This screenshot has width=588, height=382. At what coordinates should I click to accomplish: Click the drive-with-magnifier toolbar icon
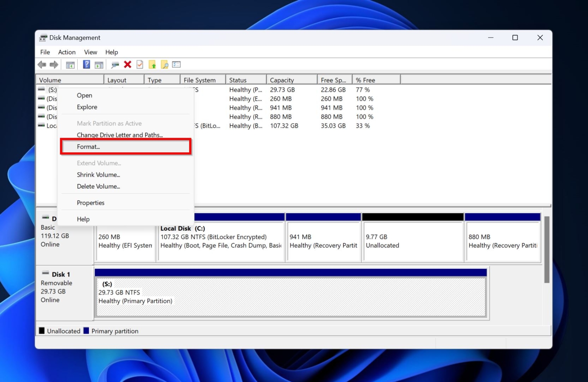[114, 64]
